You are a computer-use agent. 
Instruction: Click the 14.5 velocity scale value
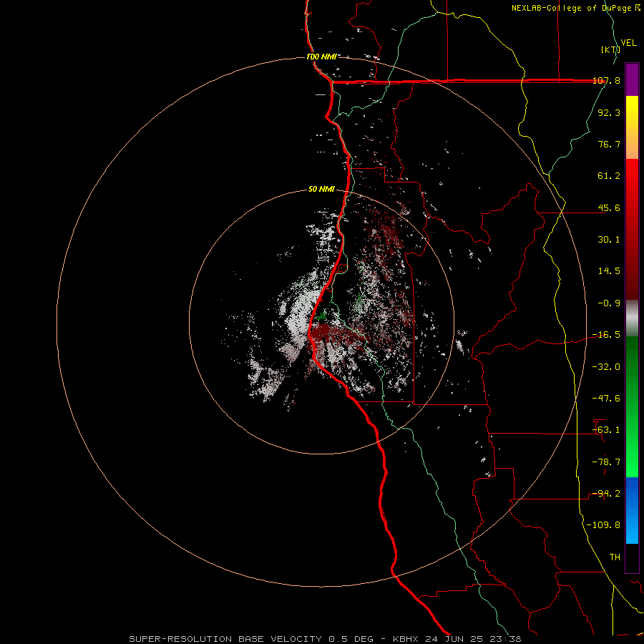609,271
